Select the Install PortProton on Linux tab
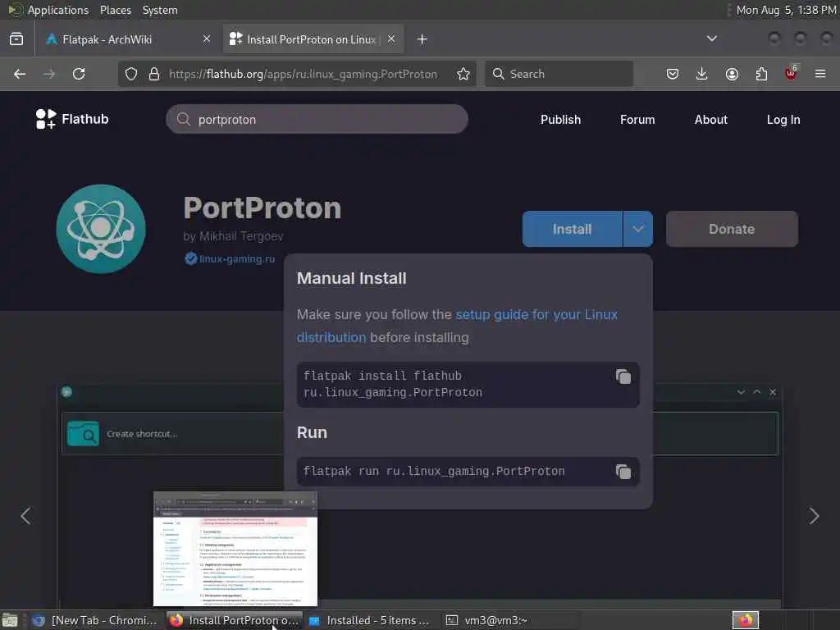The image size is (840, 630). point(313,39)
